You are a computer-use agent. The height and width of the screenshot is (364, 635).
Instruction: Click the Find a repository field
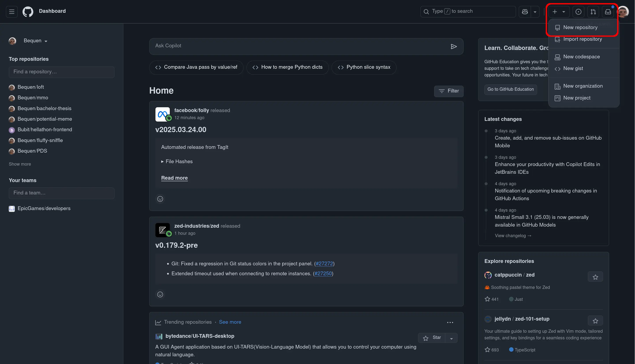[62, 72]
